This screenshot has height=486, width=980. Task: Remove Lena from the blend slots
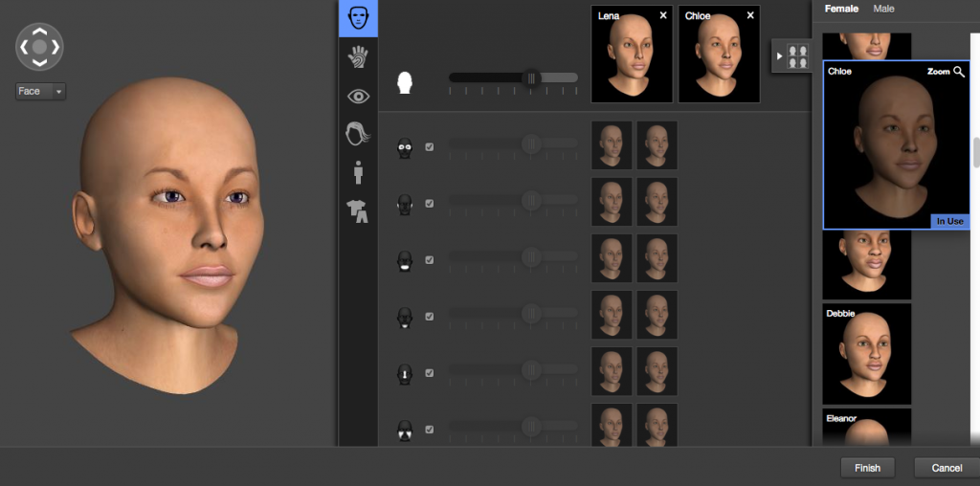click(663, 15)
